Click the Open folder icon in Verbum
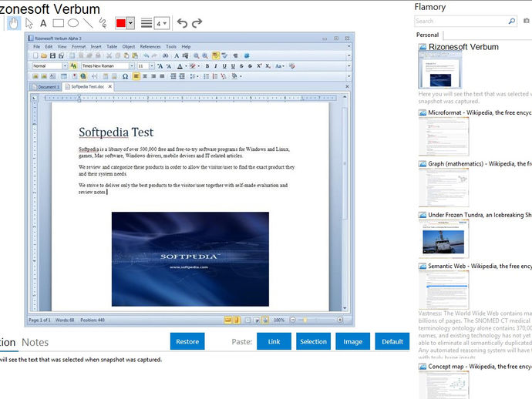The image size is (532, 399). pos(44,55)
